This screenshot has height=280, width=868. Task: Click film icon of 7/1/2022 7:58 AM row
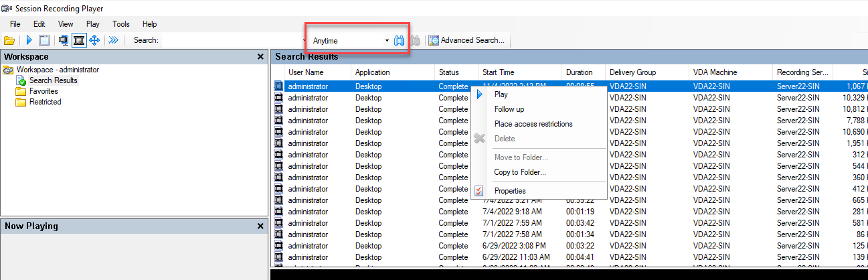coord(279,234)
